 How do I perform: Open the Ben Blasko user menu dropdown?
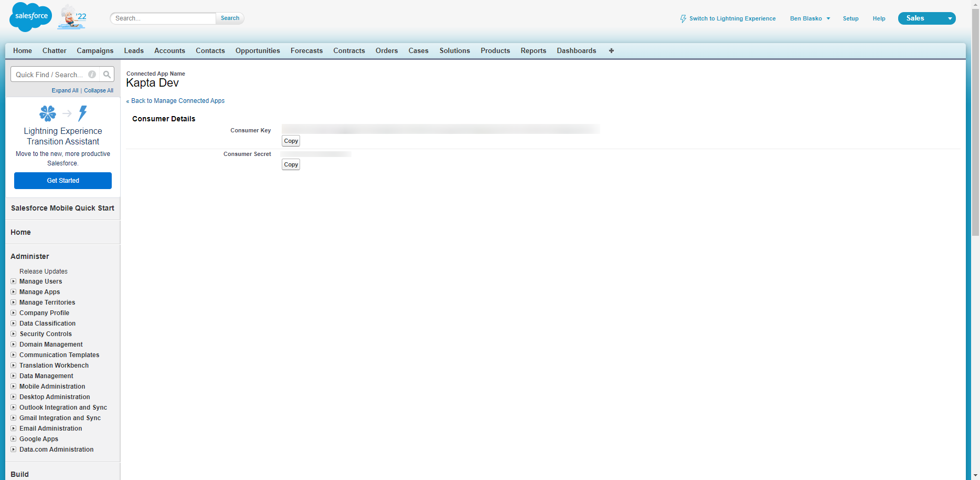(x=829, y=18)
